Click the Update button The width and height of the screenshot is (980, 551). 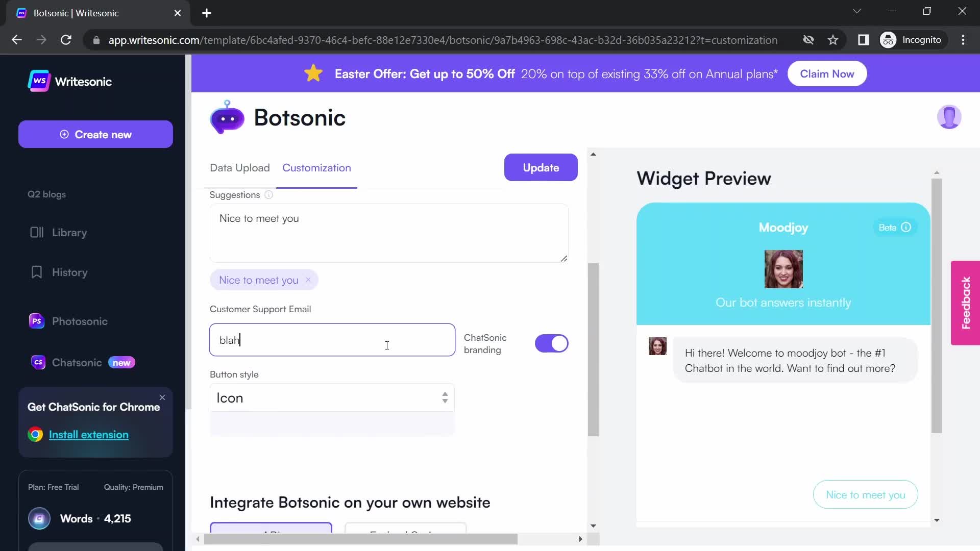point(541,167)
